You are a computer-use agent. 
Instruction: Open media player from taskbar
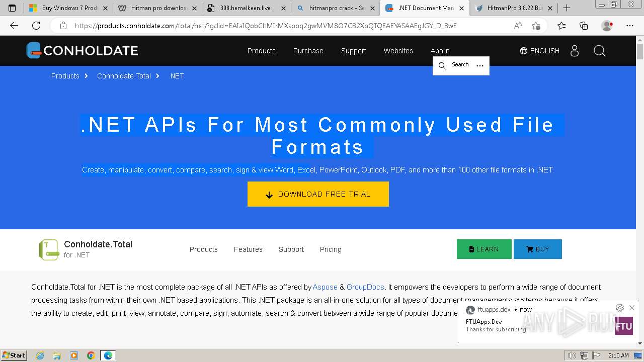click(74, 355)
